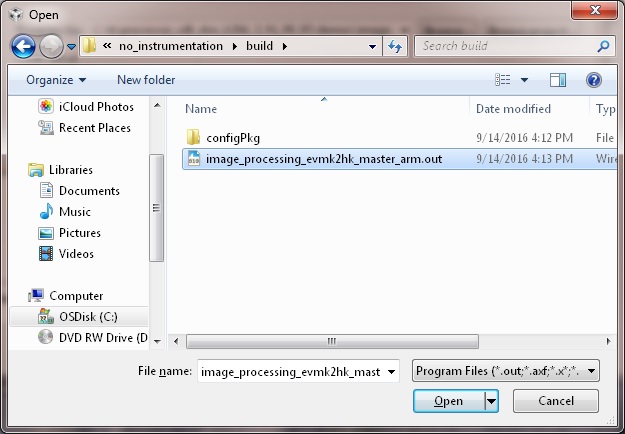The height and width of the screenshot is (434, 625).
Task: Open the Organize dropdown menu
Action: tap(56, 80)
